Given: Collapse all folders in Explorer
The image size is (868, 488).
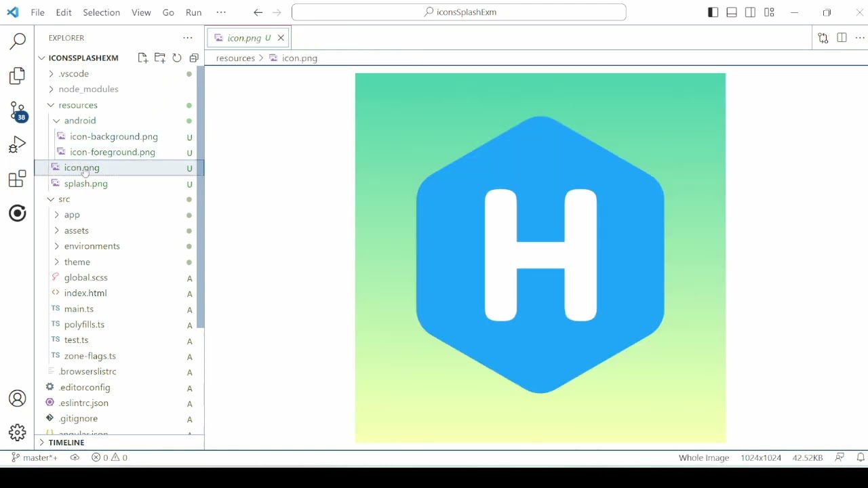Looking at the screenshot, I should pos(194,58).
